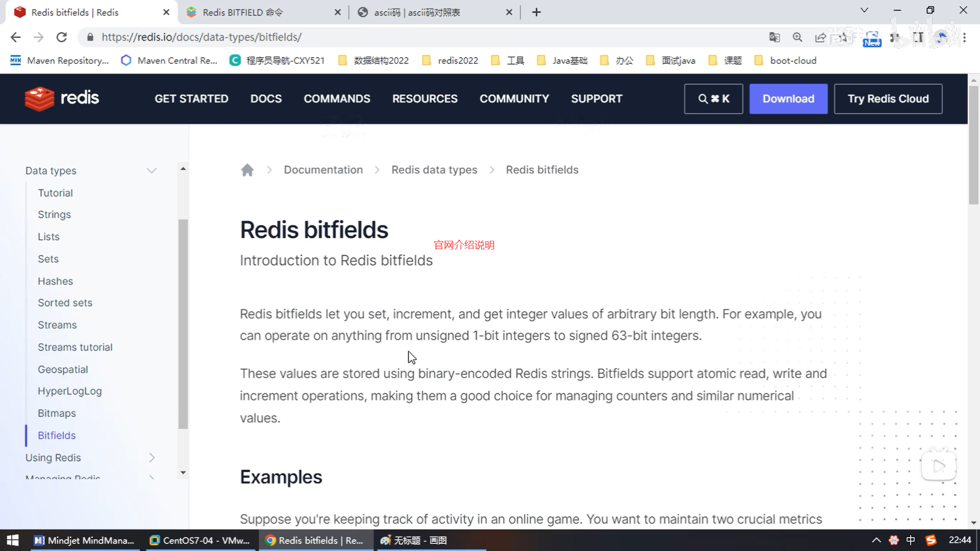This screenshot has width=980, height=551.
Task: Click the floating video play icon
Action: point(939,465)
